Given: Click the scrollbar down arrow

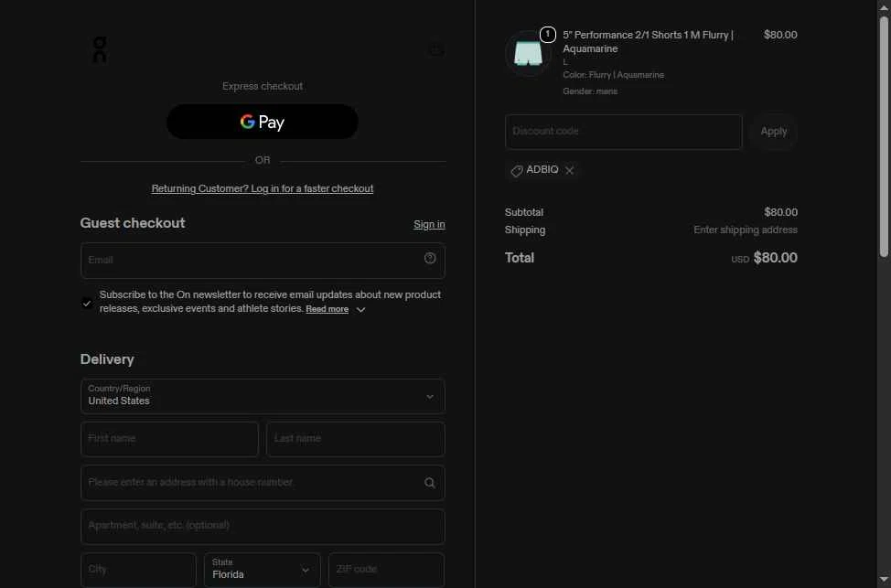Looking at the screenshot, I should pos(884,580).
